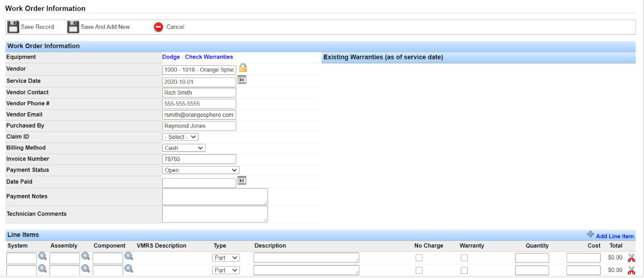Viewport: 644px width, 278px height.
Task: Click the plus icon beside Add Line Item
Action: click(590, 235)
